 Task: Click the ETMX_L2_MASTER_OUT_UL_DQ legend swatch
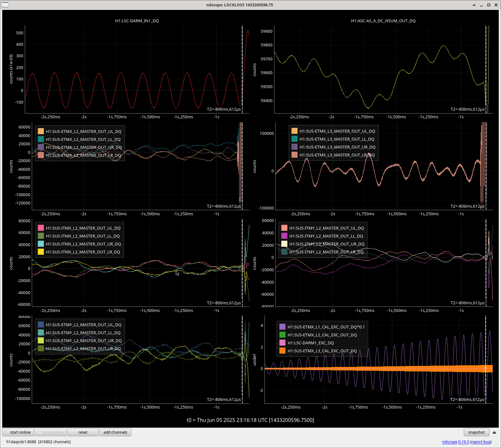(x=41, y=131)
